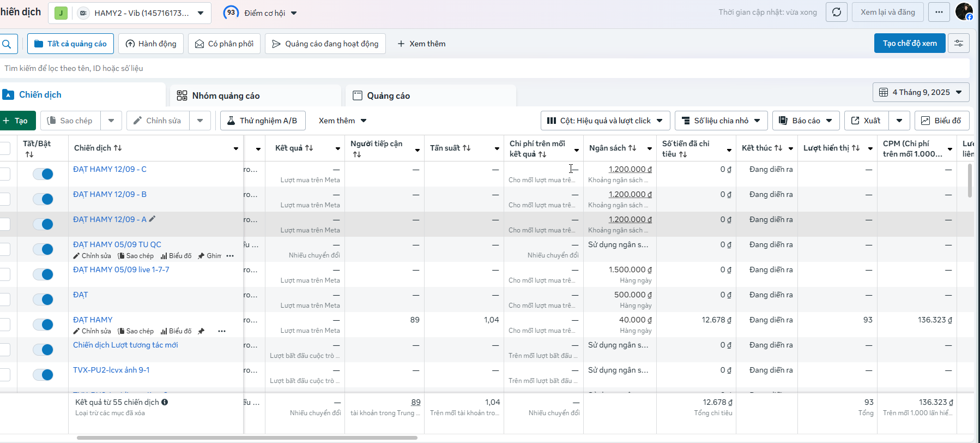980x443 pixels.
Task: Click sort arrows on Lượt hiển thị column
Action: (x=856, y=148)
